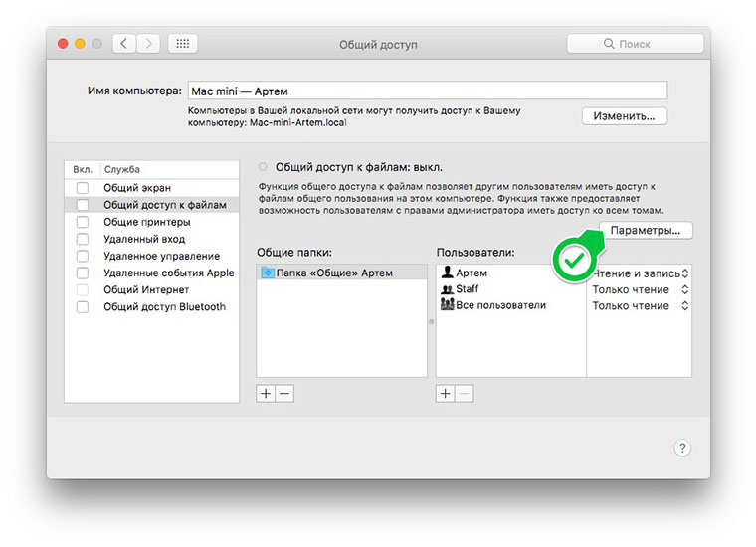Click the Артем user icon
Viewport: 756px width, 547px height.
pyautogui.click(x=447, y=273)
